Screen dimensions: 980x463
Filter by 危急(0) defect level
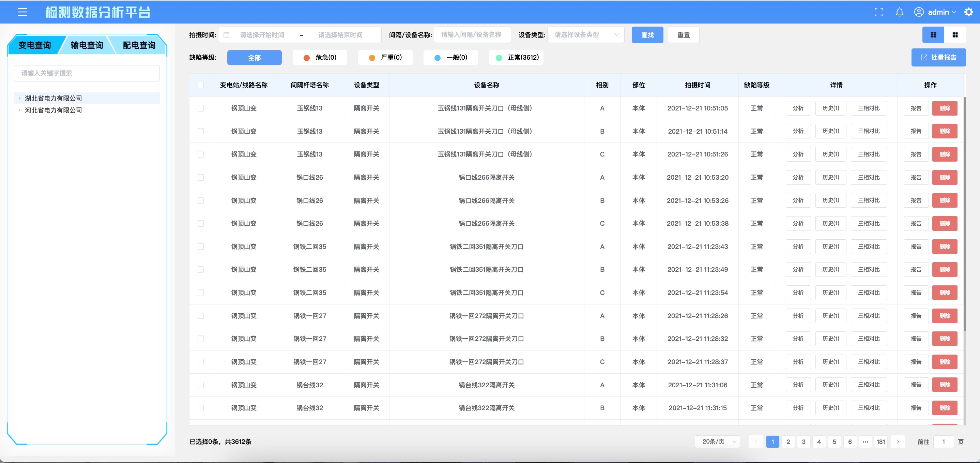(320, 58)
